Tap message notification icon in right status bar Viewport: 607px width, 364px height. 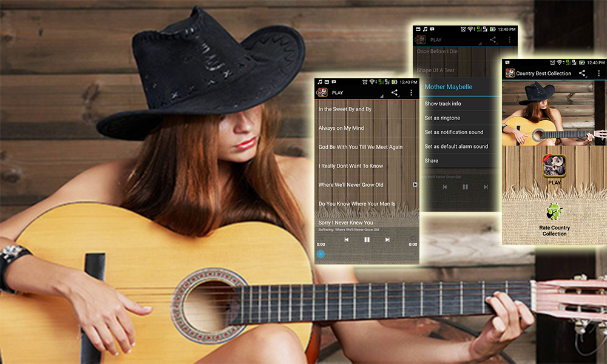(x=507, y=62)
